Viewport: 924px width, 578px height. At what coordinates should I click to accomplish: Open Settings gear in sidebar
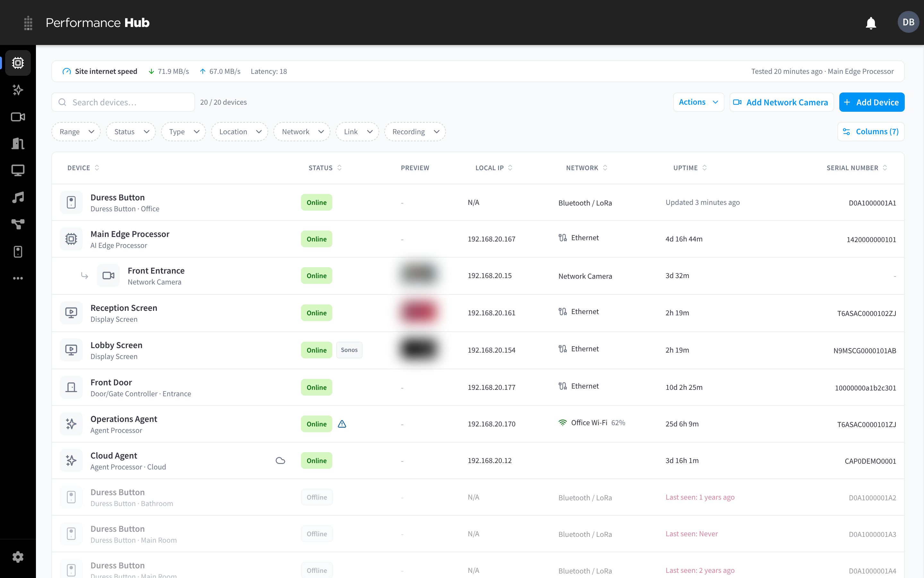point(18,557)
